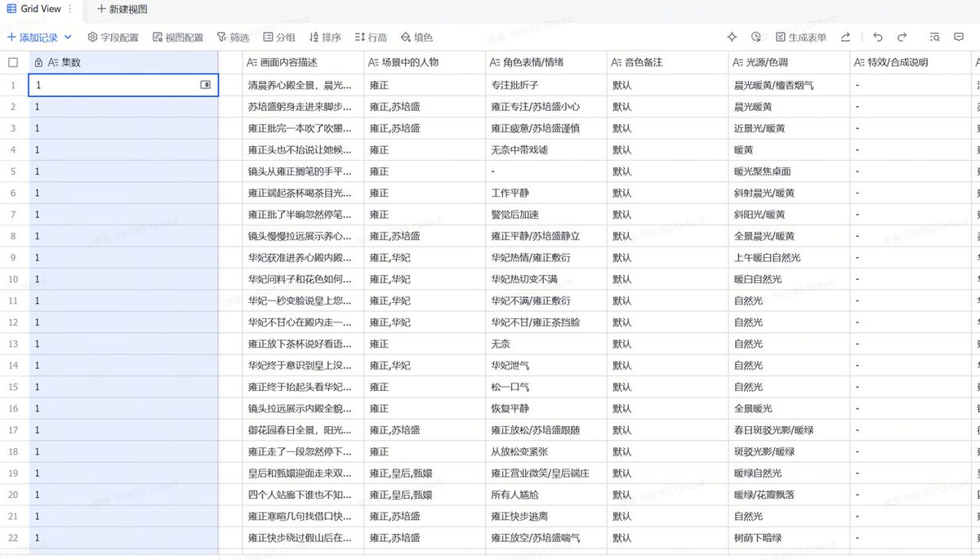
Task: Open the 分组 group tool
Action: (x=279, y=37)
